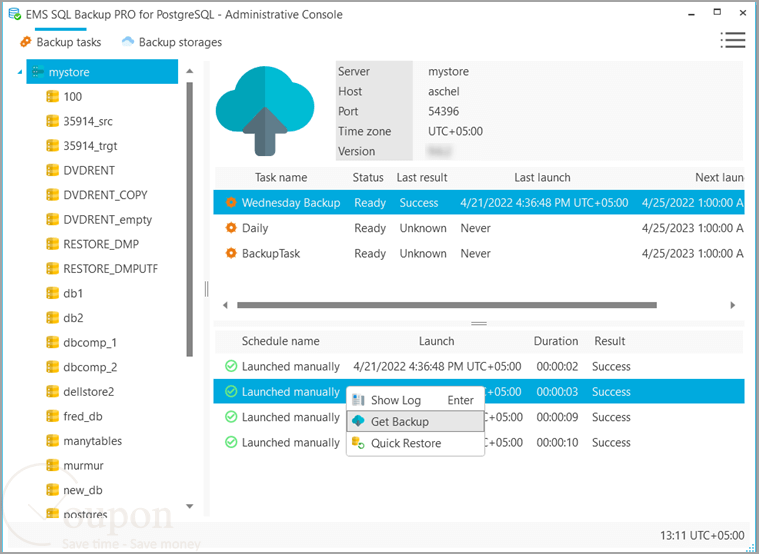Click the database icon next to manytables
This screenshot has width=759, height=554.
52,441
